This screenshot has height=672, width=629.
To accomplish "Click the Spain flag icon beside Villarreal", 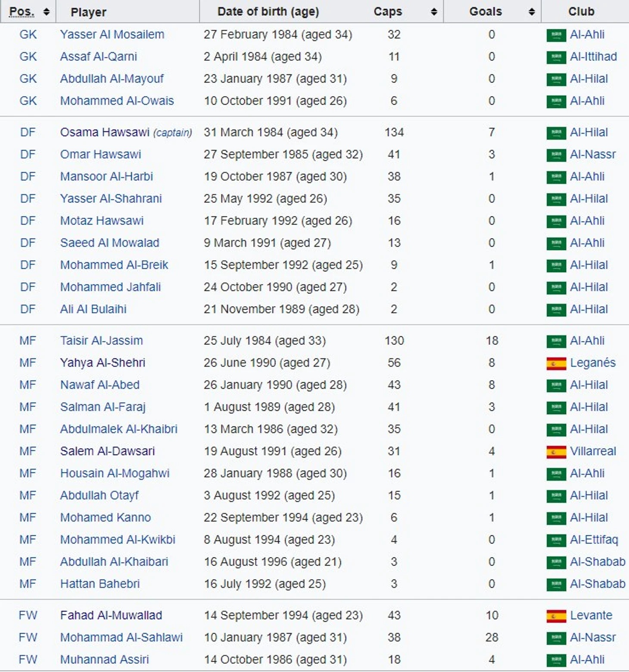I will tap(556, 452).
